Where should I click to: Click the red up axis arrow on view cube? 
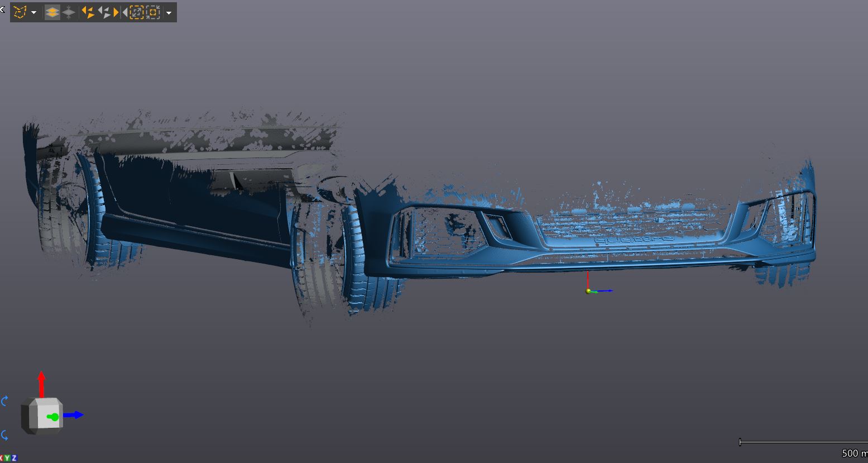41,381
